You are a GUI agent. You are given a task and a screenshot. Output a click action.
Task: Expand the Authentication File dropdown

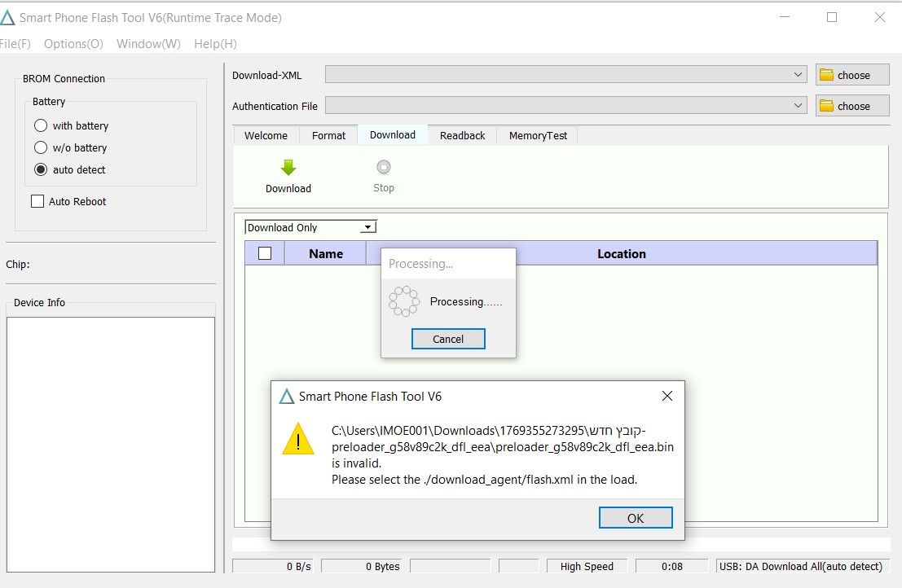(798, 106)
